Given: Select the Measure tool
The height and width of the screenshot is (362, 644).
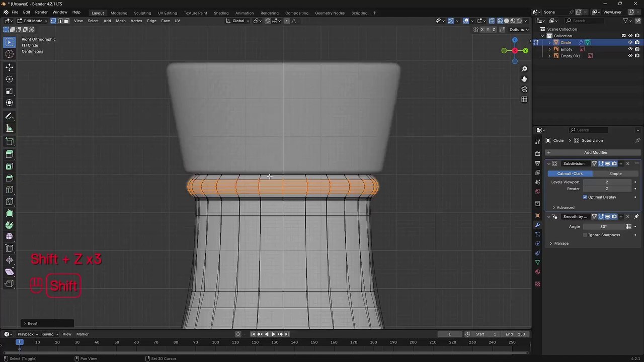Looking at the screenshot, I should 9,128.
